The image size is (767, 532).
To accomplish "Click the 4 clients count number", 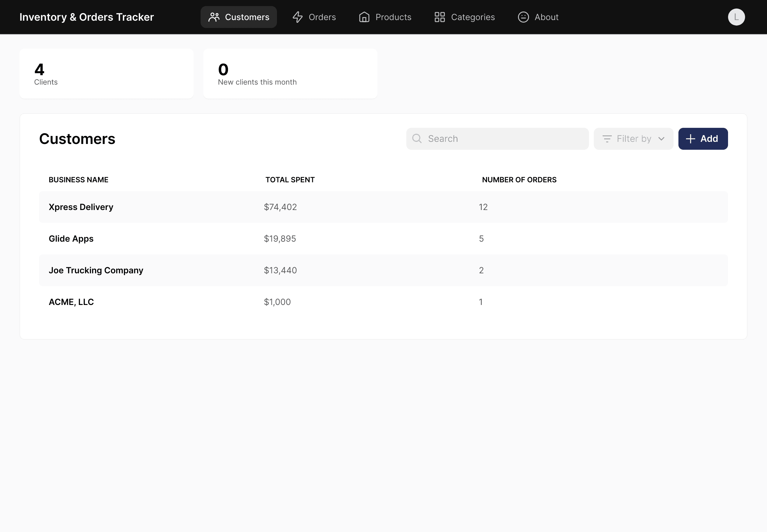I will tap(39, 69).
